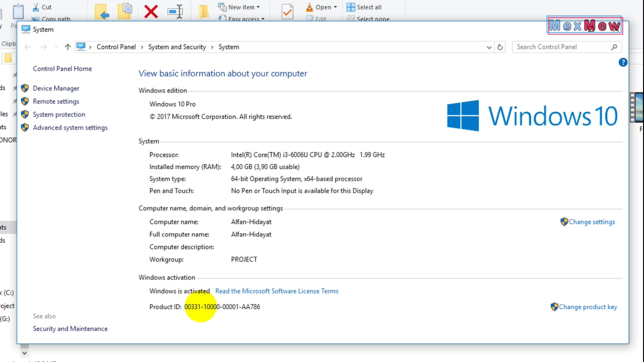Click shield icon beside Device Manager
This screenshot has height=362, width=644.
tap(25, 88)
